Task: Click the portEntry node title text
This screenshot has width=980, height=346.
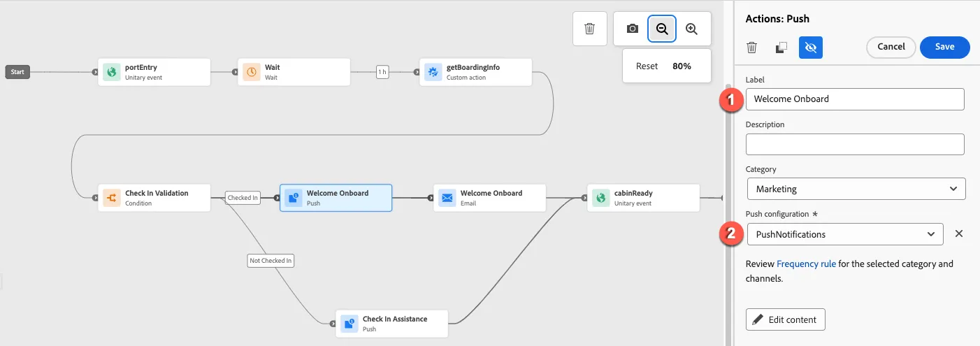Action: click(x=141, y=68)
